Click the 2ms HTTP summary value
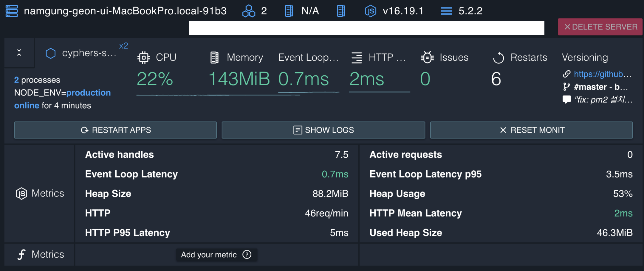Screen dimensions: 644x271 (x=367, y=79)
